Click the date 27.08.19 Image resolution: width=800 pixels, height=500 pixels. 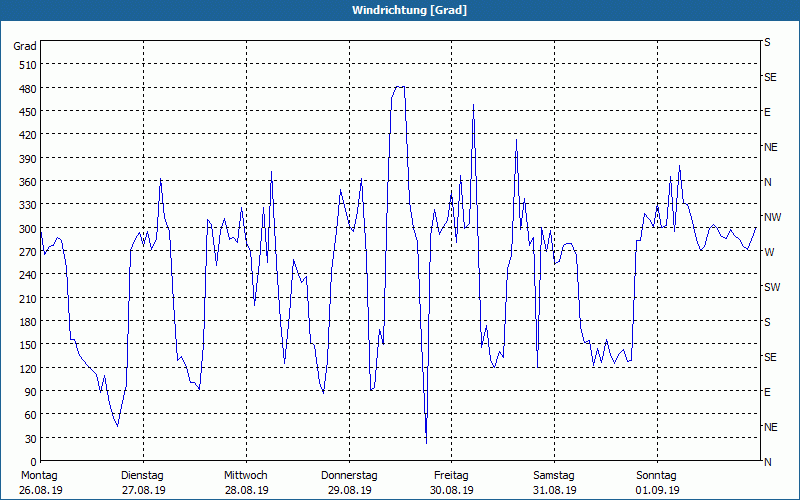tap(144, 491)
